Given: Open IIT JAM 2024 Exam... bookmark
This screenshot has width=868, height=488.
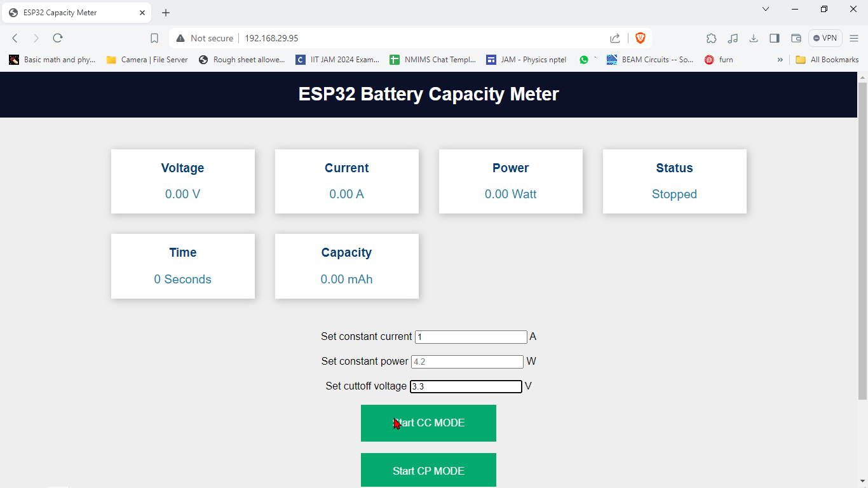Looking at the screenshot, I should pyautogui.click(x=337, y=60).
